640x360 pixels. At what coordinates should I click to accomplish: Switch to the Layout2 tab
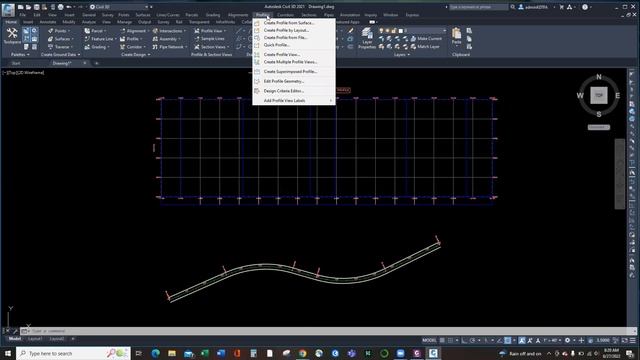click(57, 339)
